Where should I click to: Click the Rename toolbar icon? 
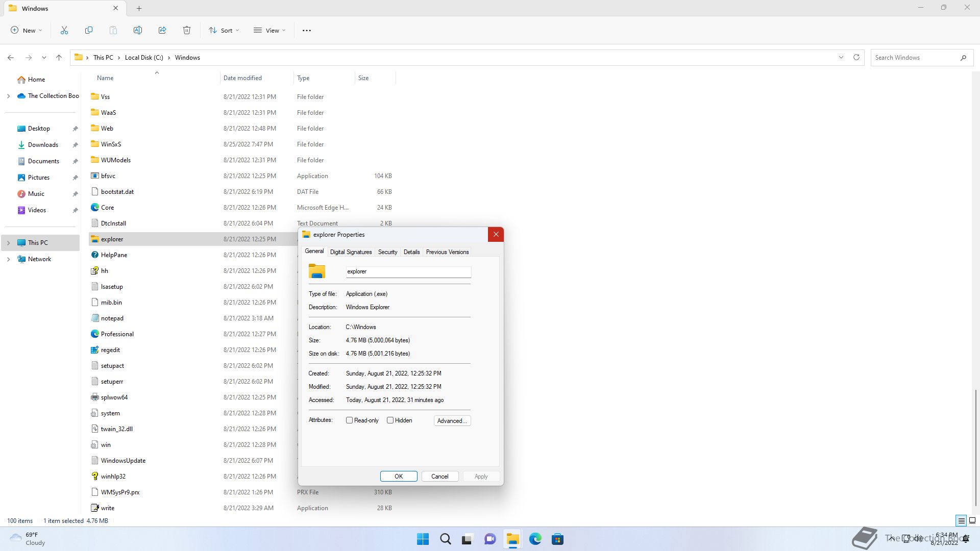pyautogui.click(x=138, y=31)
